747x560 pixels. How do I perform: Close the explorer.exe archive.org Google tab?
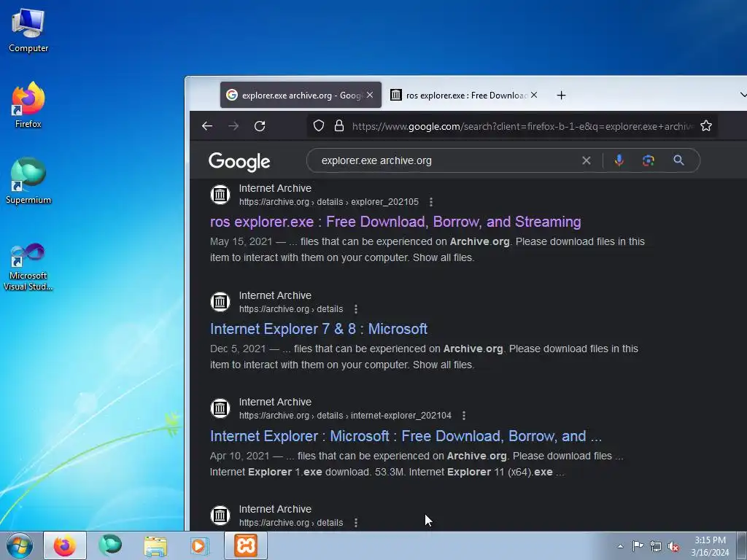click(x=370, y=96)
